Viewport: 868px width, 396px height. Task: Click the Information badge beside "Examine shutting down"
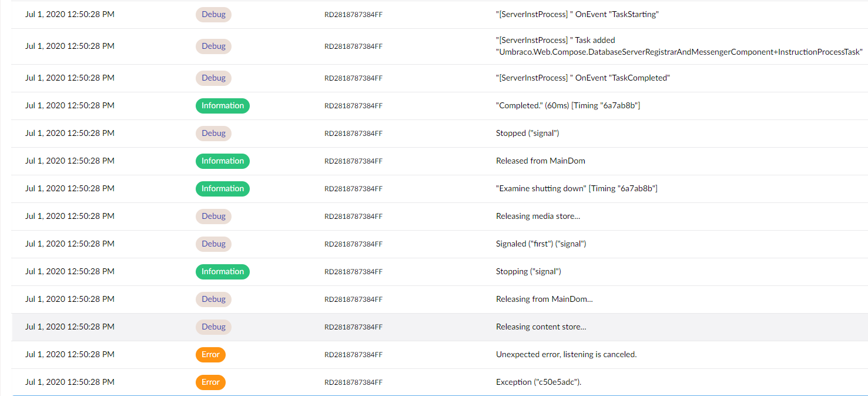(x=222, y=188)
